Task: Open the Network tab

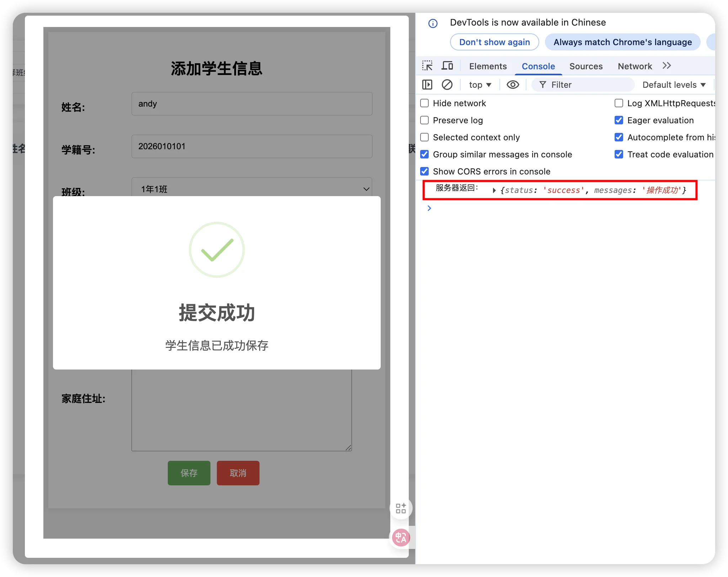Action: 635,66
